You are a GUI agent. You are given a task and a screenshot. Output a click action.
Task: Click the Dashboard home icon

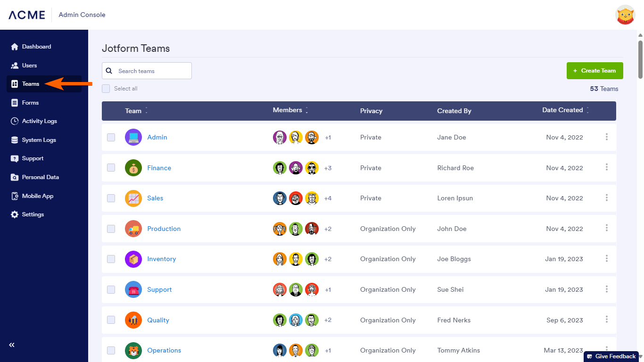click(x=15, y=47)
